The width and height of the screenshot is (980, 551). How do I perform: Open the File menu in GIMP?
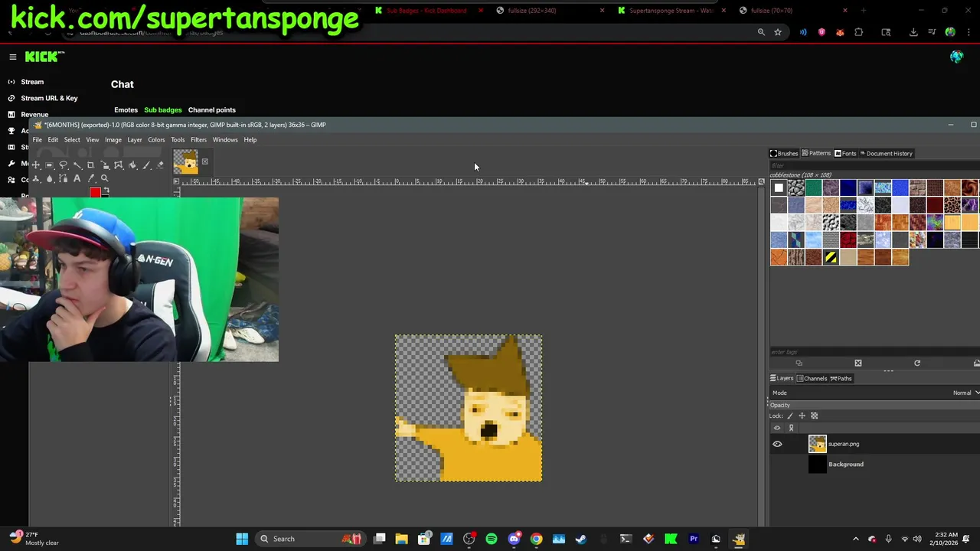[x=37, y=139]
